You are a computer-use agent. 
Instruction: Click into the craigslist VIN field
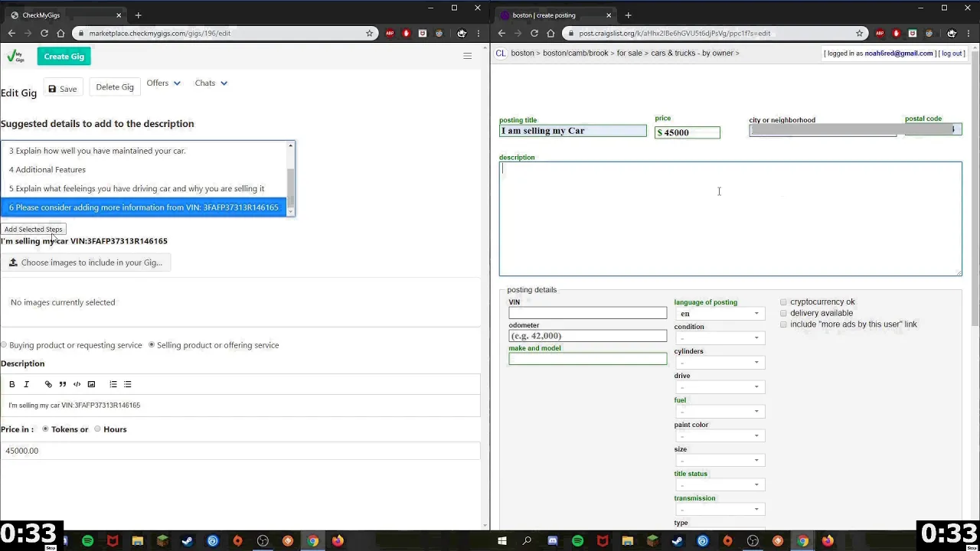tap(588, 313)
